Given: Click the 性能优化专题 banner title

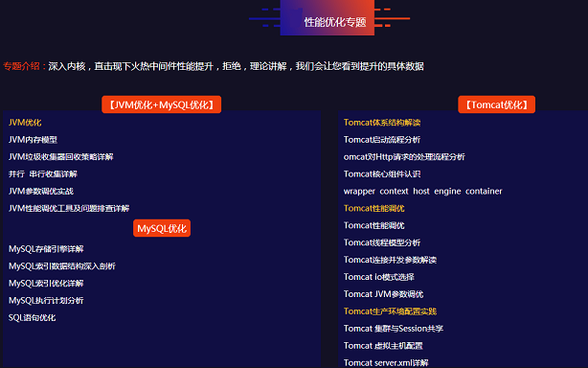Looking at the screenshot, I should click(335, 22).
